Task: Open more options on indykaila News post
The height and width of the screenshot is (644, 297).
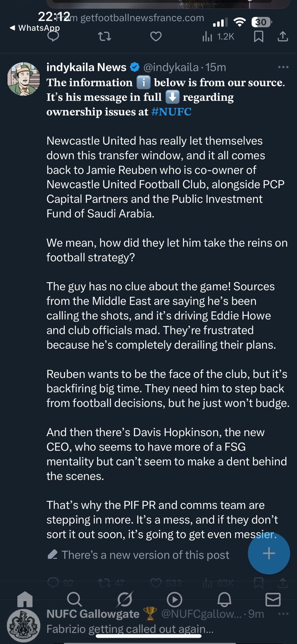Action: click(283, 67)
